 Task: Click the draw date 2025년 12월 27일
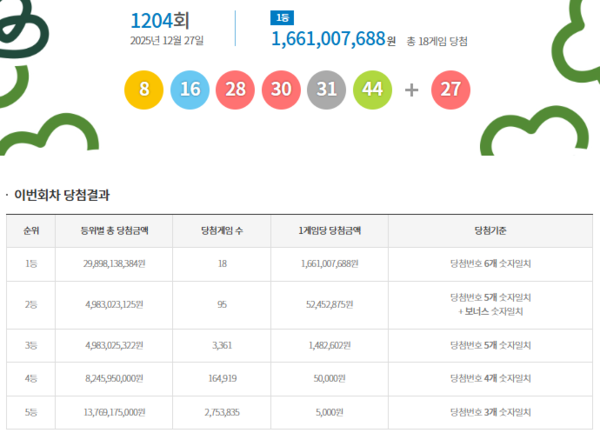(167, 41)
